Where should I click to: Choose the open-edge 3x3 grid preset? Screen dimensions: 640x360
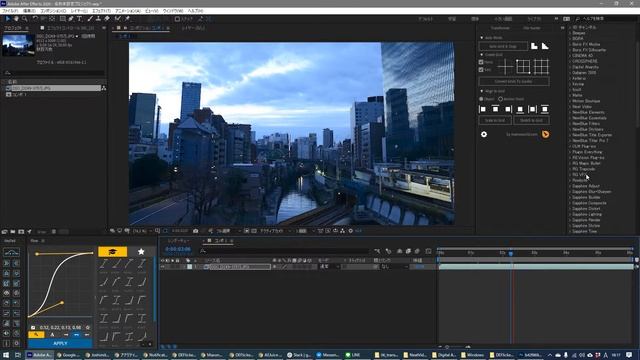[x=541, y=67]
